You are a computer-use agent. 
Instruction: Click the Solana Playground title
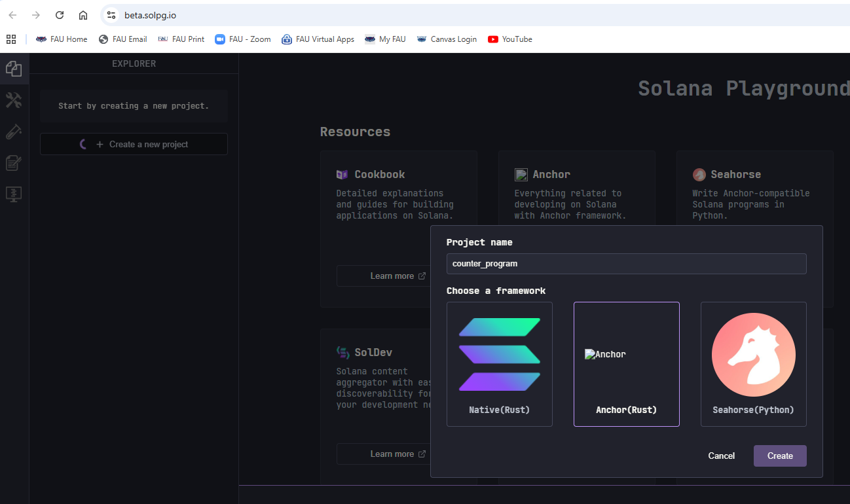click(744, 88)
